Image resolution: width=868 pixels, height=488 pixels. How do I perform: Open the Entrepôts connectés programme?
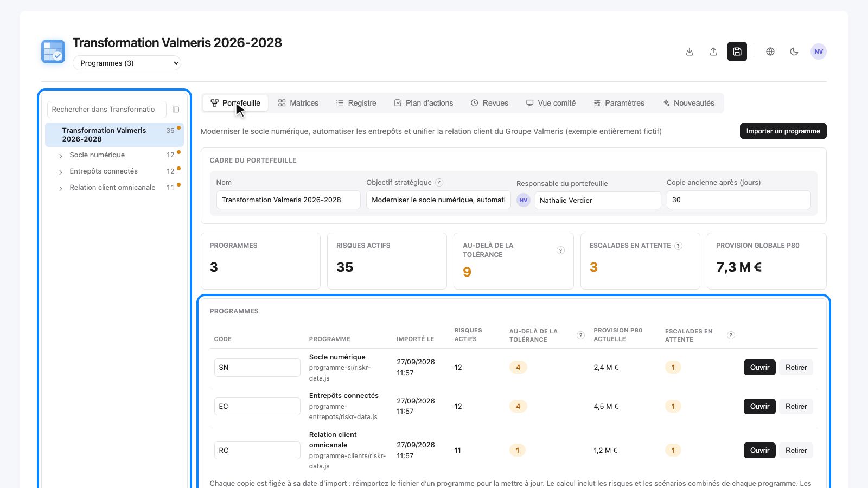pyautogui.click(x=759, y=406)
